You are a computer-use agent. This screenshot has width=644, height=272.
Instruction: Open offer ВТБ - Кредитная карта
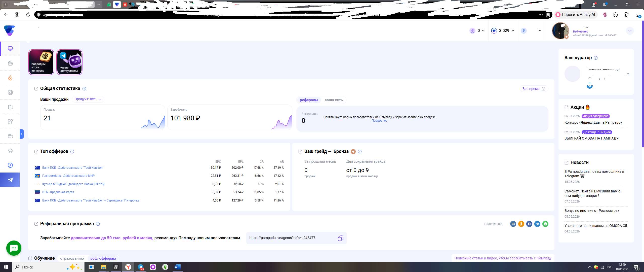(x=58, y=192)
